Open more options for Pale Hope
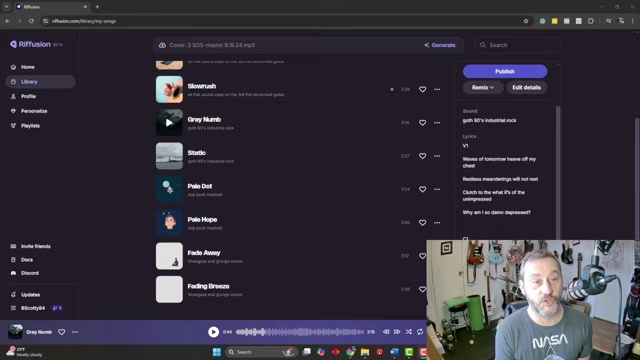Screen dimensions: 640x360 point(437,222)
